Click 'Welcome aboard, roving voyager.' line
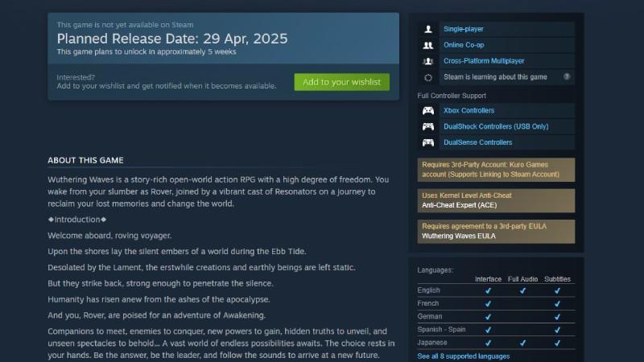The width and height of the screenshot is (644, 362). (109, 236)
